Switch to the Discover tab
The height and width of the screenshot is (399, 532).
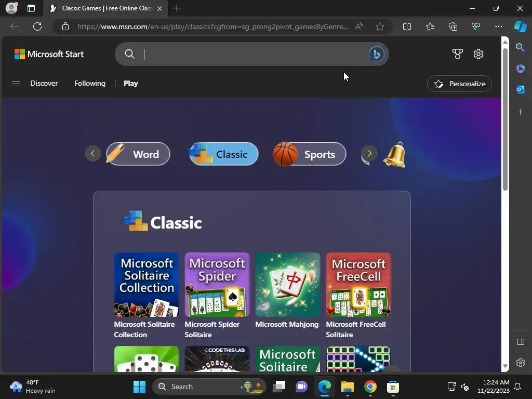[x=44, y=84]
